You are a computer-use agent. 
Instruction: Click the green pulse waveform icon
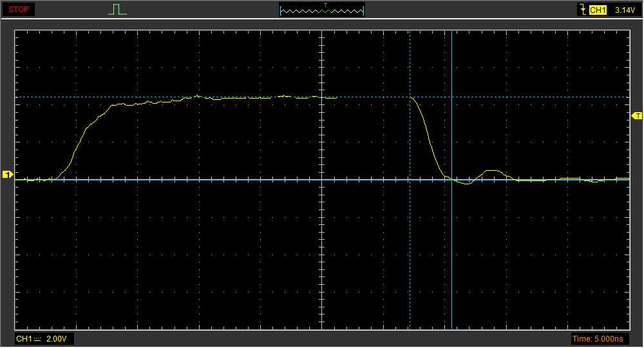[x=117, y=10]
